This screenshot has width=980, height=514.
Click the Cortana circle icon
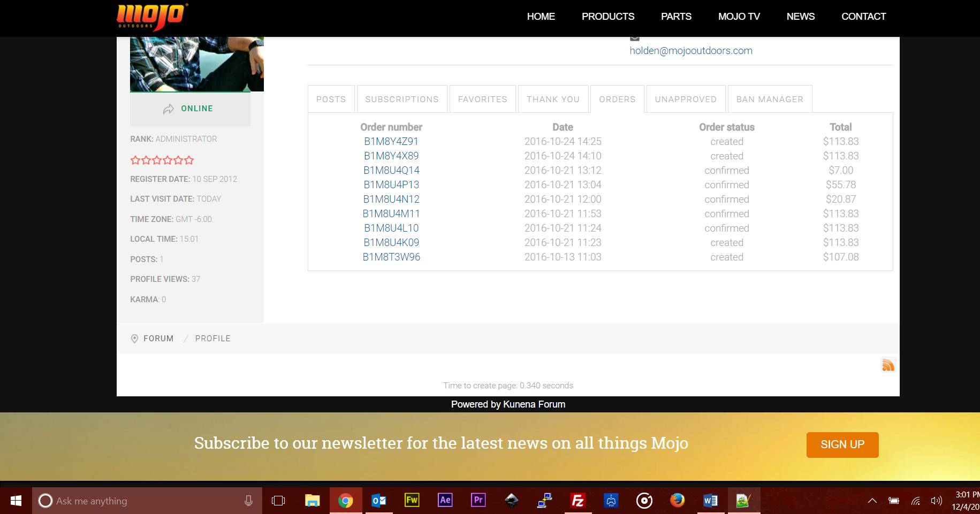click(x=46, y=501)
